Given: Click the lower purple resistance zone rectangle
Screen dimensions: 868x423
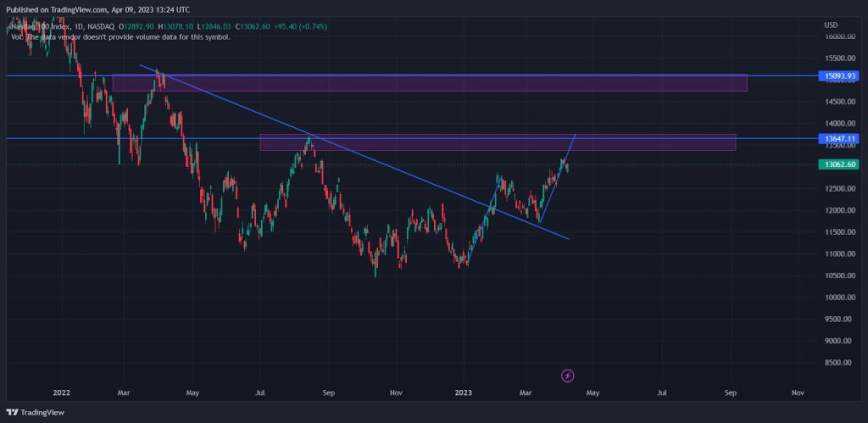Looking at the screenshot, I should (498, 142).
